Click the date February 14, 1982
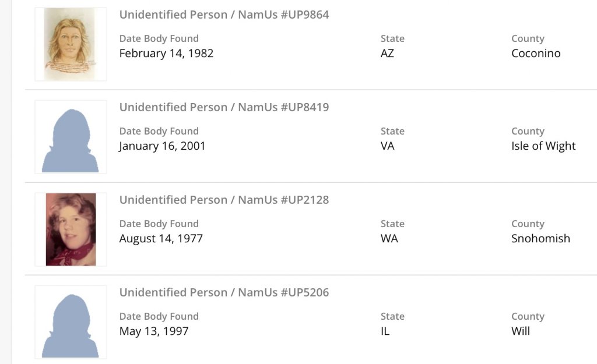 166,54
